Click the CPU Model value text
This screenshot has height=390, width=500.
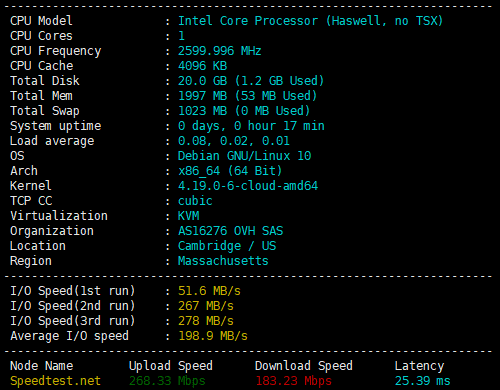pos(310,21)
